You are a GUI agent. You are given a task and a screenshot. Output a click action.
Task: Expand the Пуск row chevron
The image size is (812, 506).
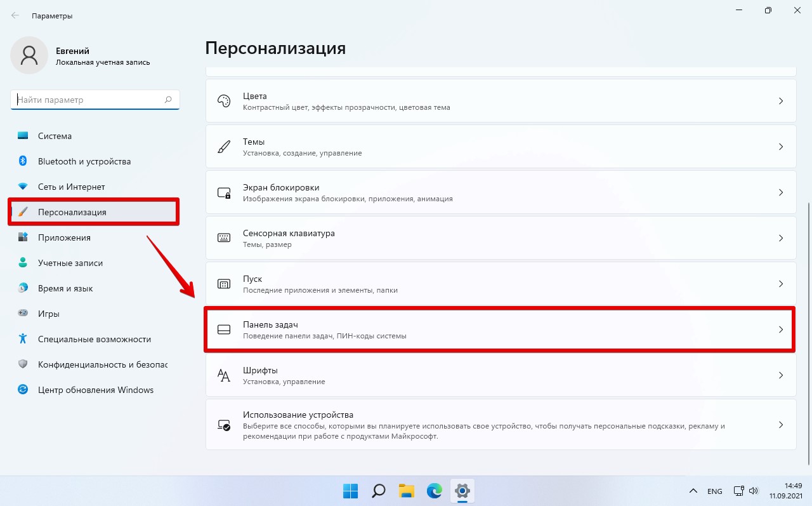pos(781,284)
